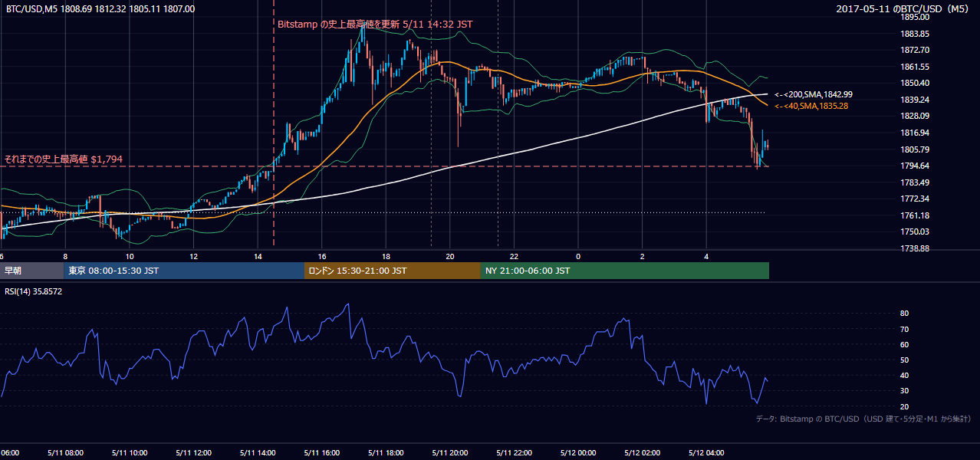Click price axis value 1828.09
The image size is (980, 460).
tap(916, 117)
